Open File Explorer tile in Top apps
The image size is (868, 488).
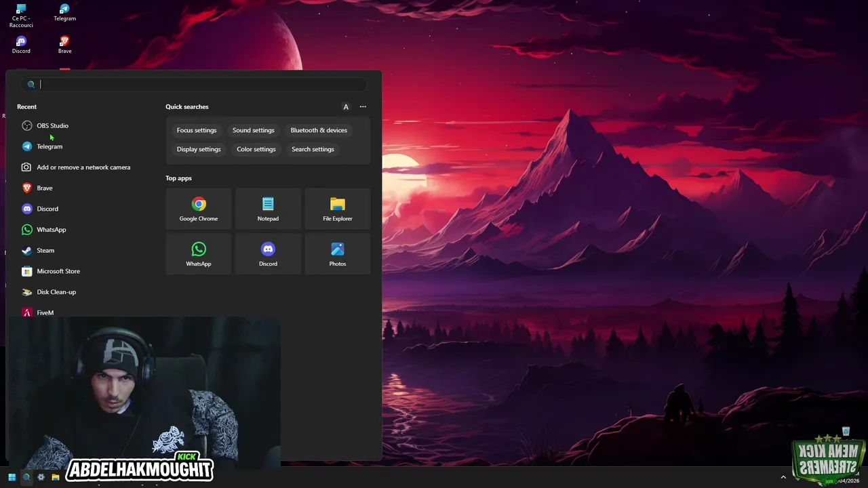(338, 209)
